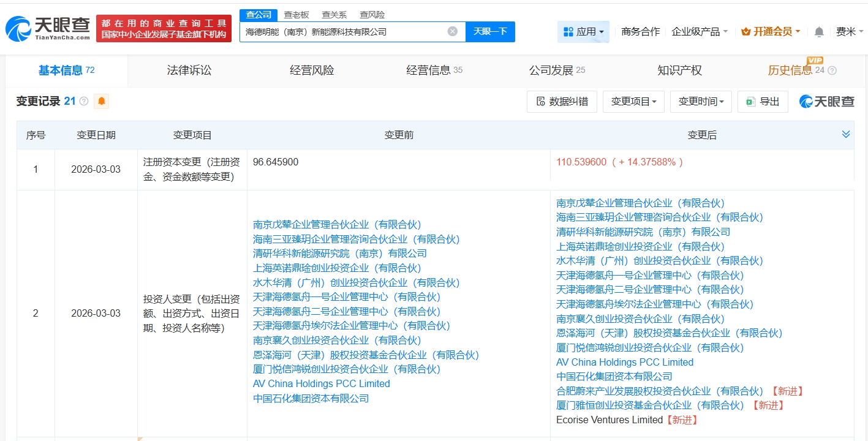Image resolution: width=868 pixels, height=441 pixels.
Task: Export records with the 导出 button
Action: [x=763, y=102]
